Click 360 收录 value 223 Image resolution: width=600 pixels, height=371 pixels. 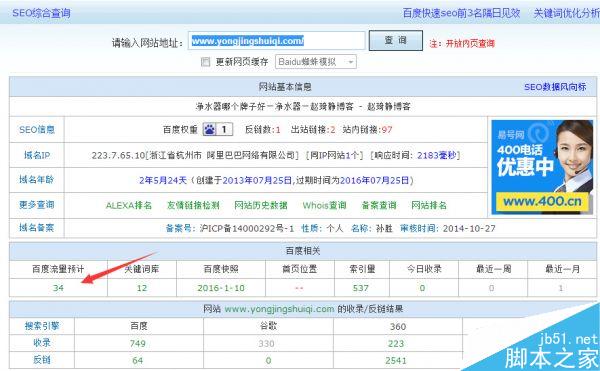coord(396,343)
